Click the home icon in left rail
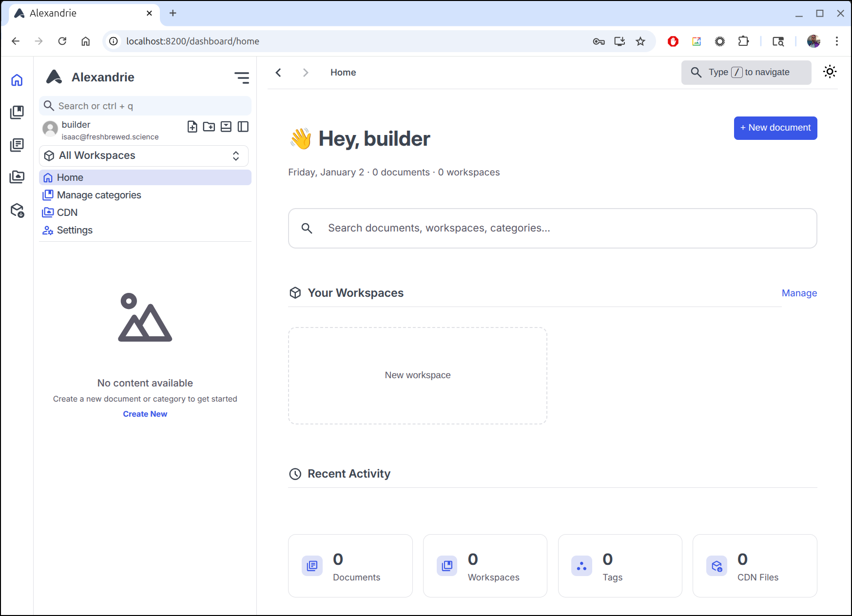Image resolution: width=852 pixels, height=616 pixels. coord(17,80)
